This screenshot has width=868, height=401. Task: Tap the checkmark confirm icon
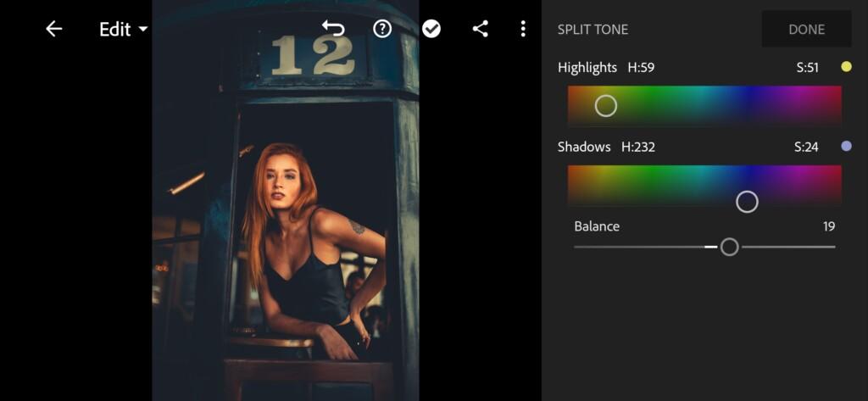(431, 29)
